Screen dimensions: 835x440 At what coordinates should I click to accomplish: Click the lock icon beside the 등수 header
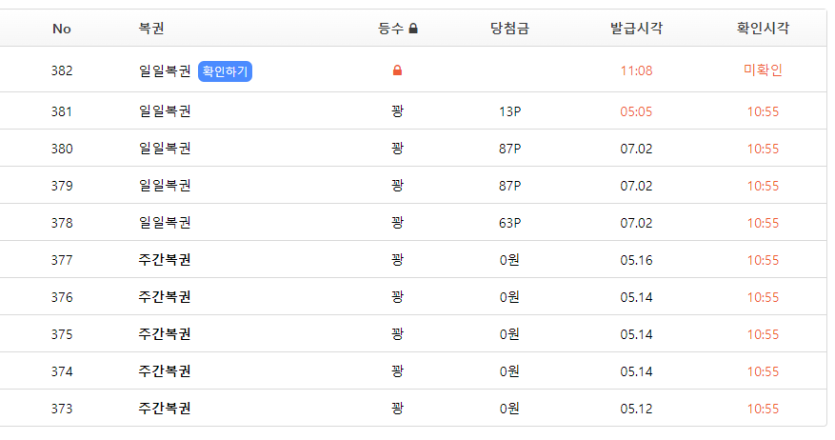[x=413, y=28]
